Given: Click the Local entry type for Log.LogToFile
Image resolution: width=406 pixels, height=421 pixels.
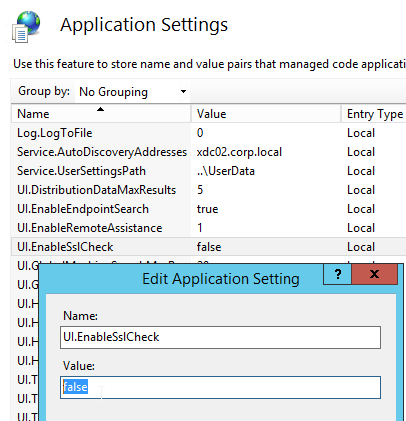Looking at the screenshot, I should point(361,133).
